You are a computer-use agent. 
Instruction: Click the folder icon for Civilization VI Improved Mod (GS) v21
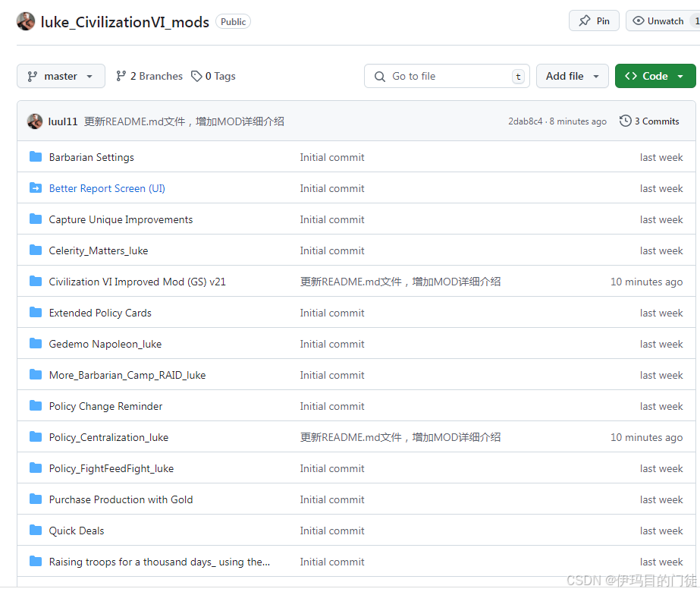click(36, 281)
